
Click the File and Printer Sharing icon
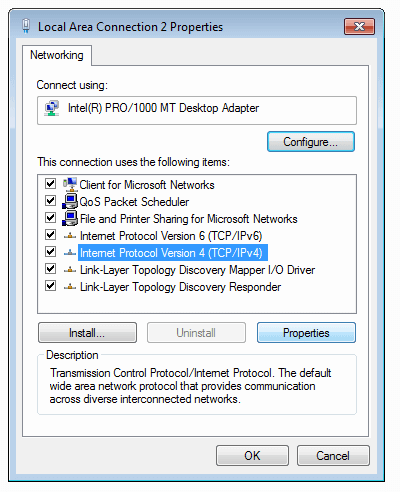point(70,218)
